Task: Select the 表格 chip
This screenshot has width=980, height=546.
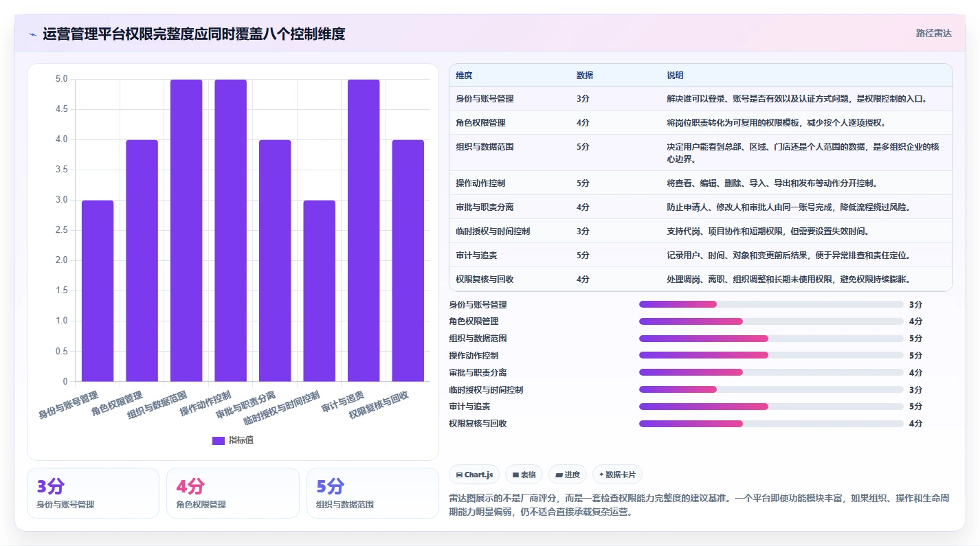Action: point(524,475)
